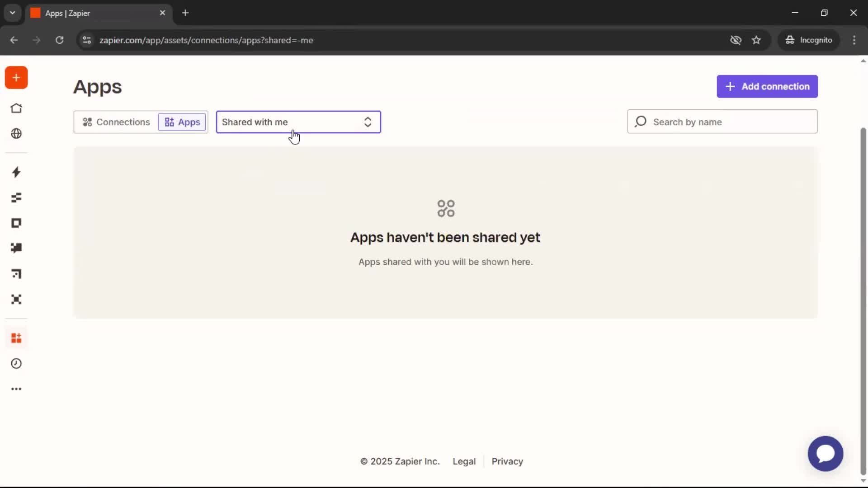
Task: Open the Discover globe icon
Action: [x=16, y=134]
